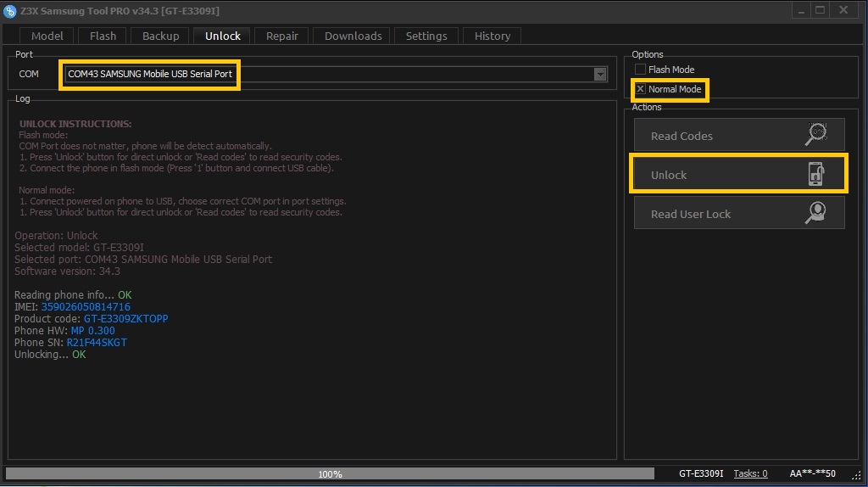This screenshot has width=868, height=487.
Task: Toggle the Normal Mode checkbox
Action: tap(641, 88)
